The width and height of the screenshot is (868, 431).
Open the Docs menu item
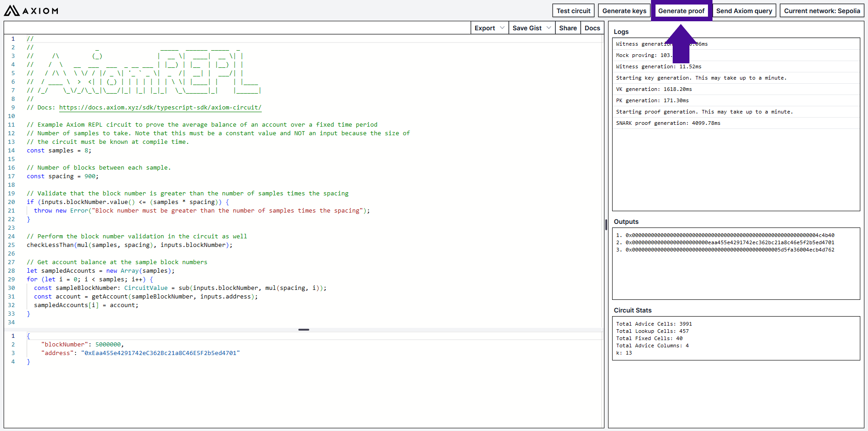(592, 28)
